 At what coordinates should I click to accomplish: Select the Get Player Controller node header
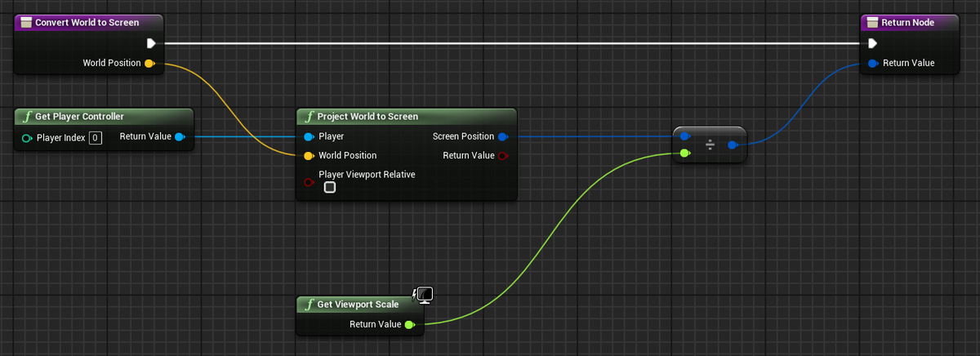(104, 116)
